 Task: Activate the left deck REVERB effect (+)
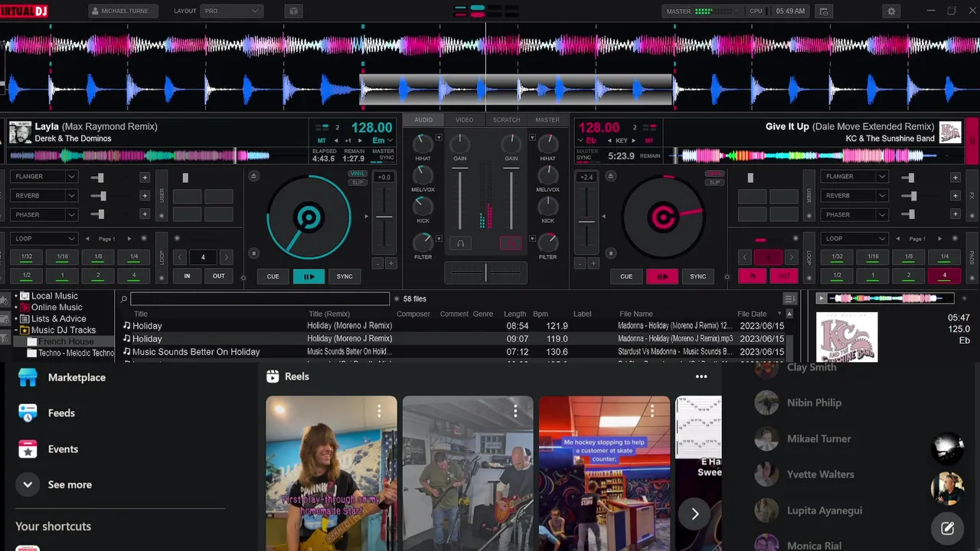point(145,196)
